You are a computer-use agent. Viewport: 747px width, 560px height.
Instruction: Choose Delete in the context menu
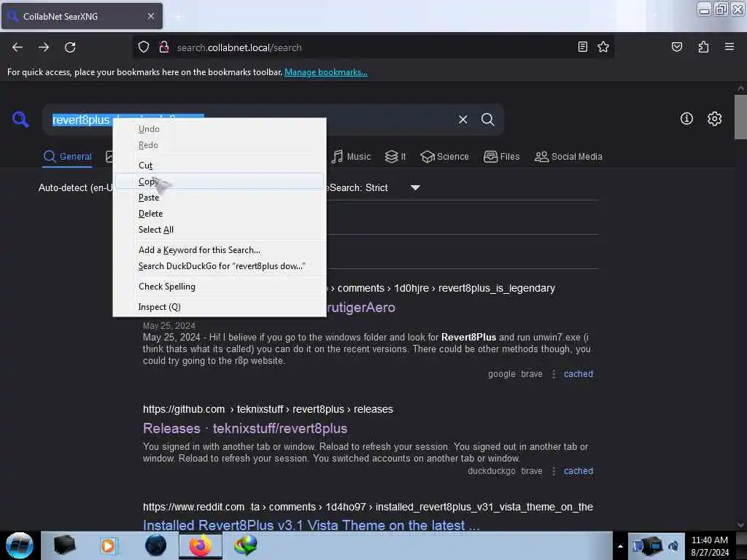click(x=220, y=214)
